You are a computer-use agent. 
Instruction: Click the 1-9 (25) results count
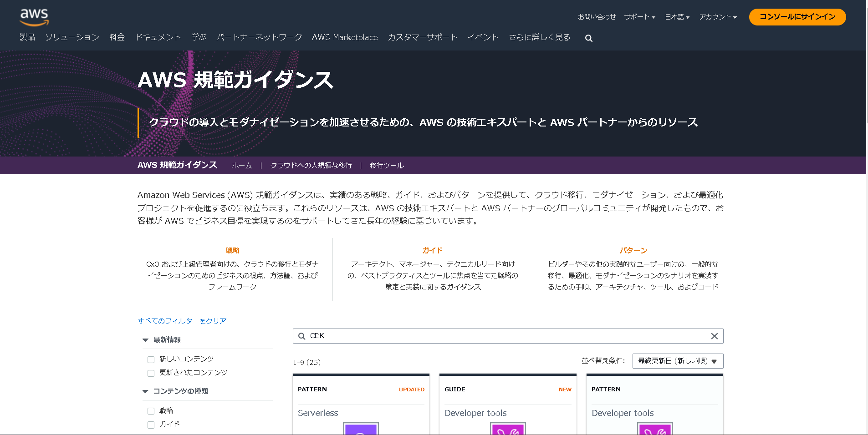[x=306, y=363]
